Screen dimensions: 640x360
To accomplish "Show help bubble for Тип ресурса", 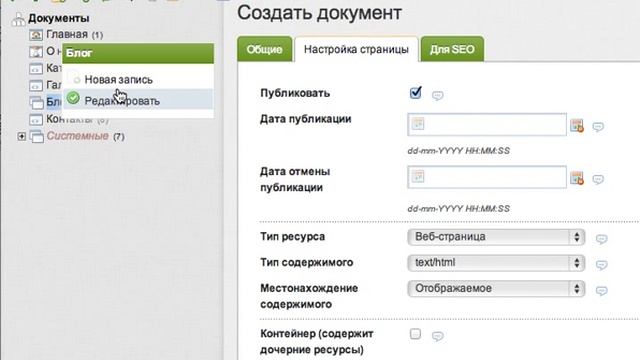I will pos(601,239).
